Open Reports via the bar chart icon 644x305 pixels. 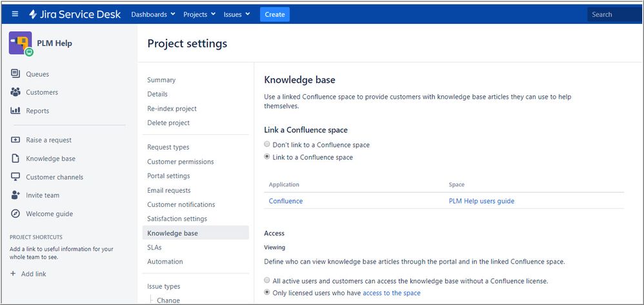click(x=15, y=111)
